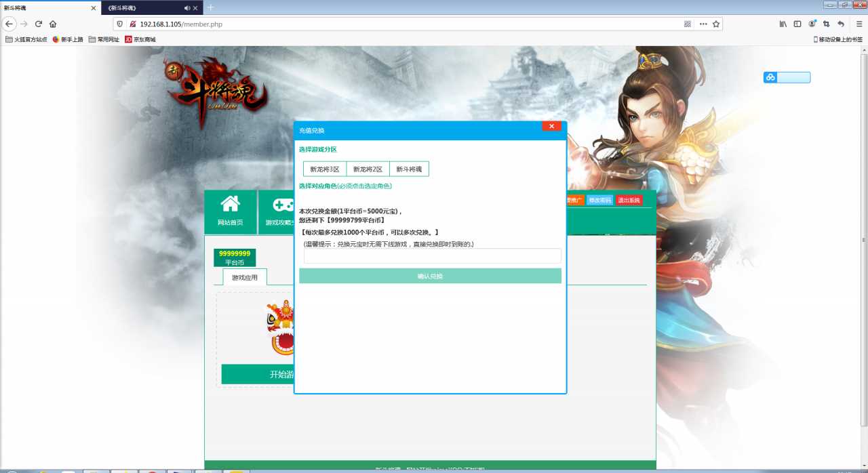The height and width of the screenshot is (473, 868).
Task: Click the QR code icon in address bar
Action: pos(688,24)
